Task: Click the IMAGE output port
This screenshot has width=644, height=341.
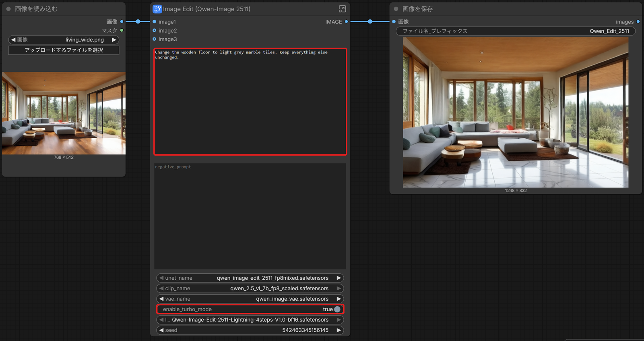Action: pyautogui.click(x=346, y=22)
